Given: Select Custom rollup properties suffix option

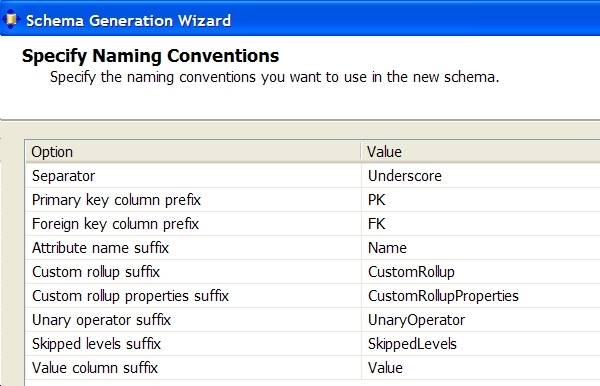Looking at the screenshot, I should tap(193, 296).
